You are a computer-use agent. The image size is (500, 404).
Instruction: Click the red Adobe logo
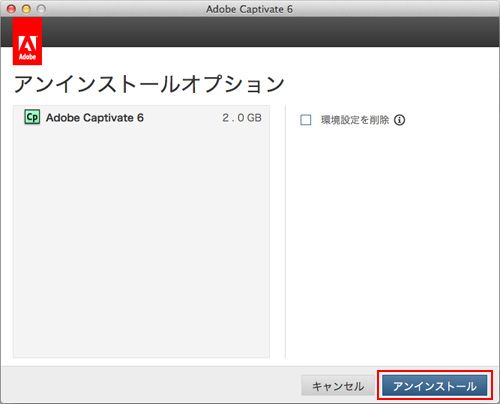pyautogui.click(x=27, y=41)
